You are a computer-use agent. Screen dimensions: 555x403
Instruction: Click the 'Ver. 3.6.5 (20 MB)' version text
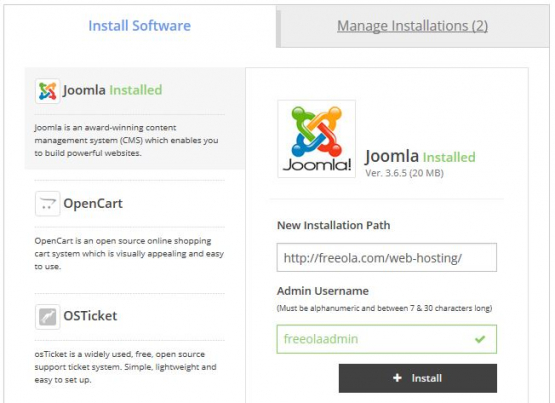[404, 173]
